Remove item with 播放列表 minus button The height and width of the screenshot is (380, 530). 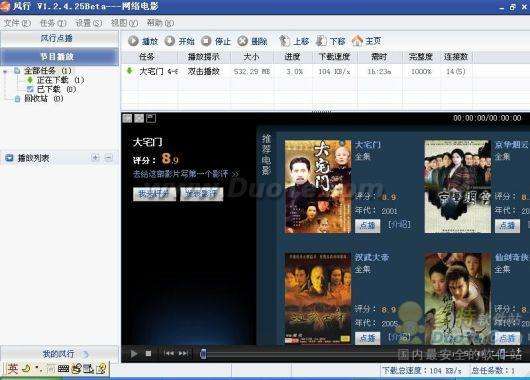tap(109, 158)
